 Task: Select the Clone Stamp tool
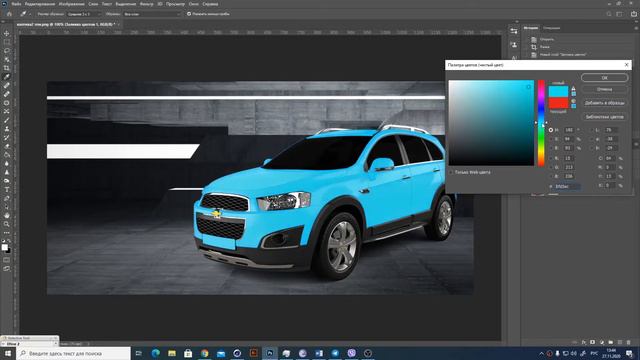coord(7,129)
